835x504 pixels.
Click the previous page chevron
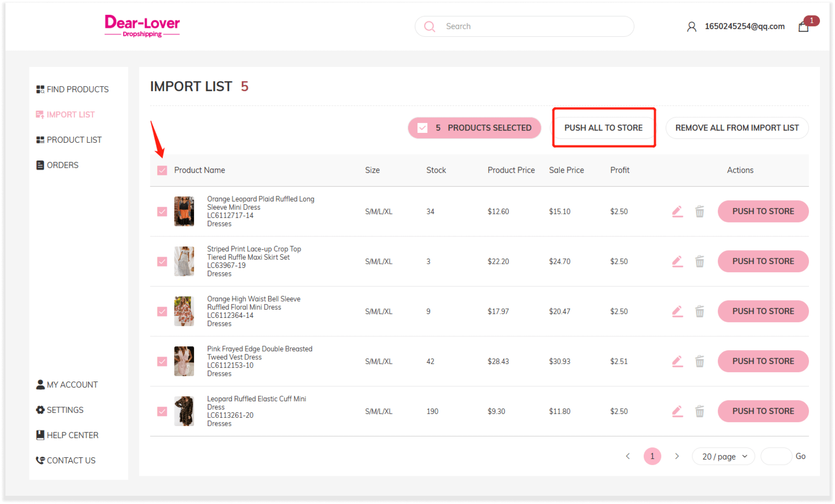point(628,456)
